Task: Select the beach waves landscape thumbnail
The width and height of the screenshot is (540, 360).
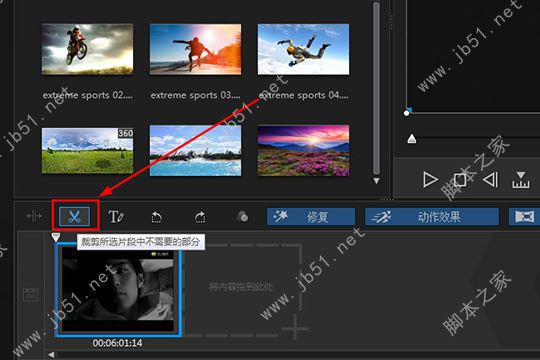Action: pyautogui.click(x=195, y=151)
